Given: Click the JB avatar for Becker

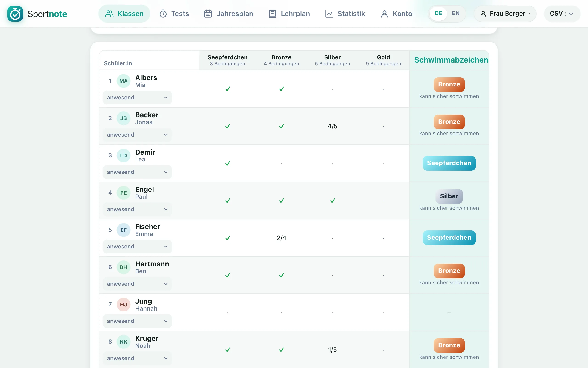Looking at the screenshot, I should (123, 118).
